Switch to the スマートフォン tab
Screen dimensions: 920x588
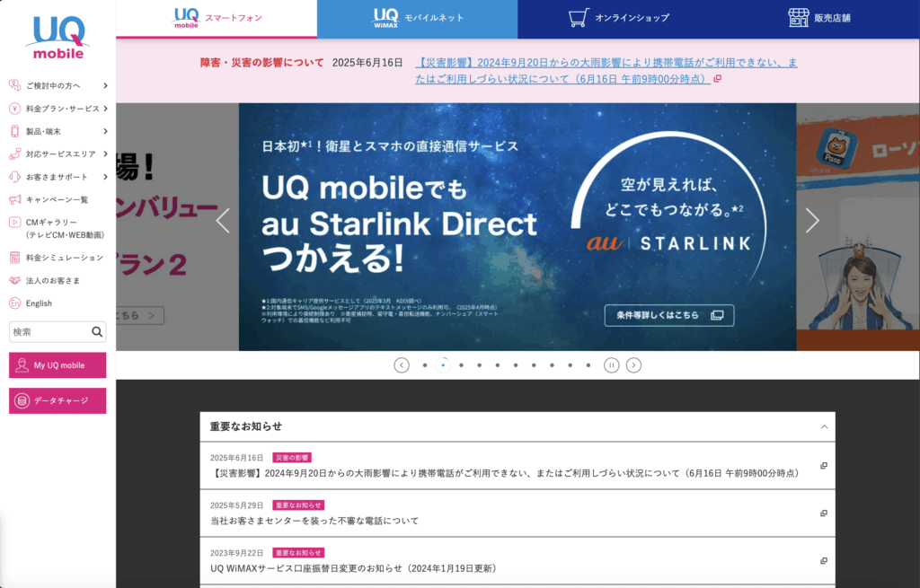[x=217, y=18]
